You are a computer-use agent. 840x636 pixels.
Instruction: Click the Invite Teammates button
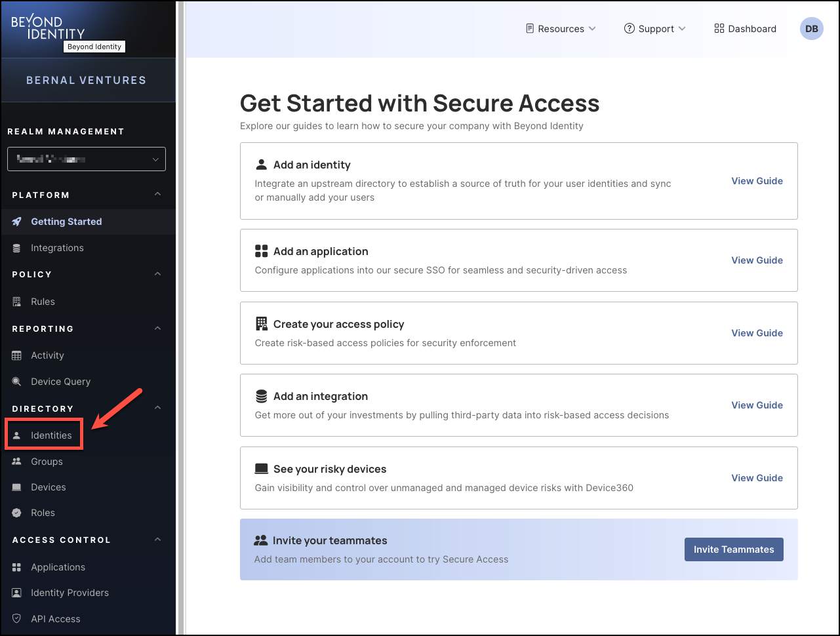coord(734,549)
